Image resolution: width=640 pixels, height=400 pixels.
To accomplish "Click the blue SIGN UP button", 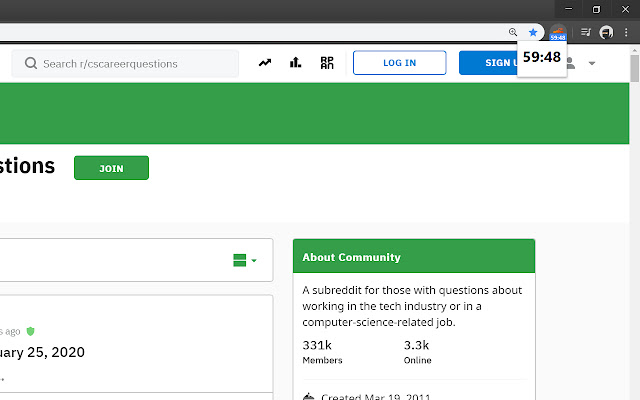I will (x=488, y=63).
